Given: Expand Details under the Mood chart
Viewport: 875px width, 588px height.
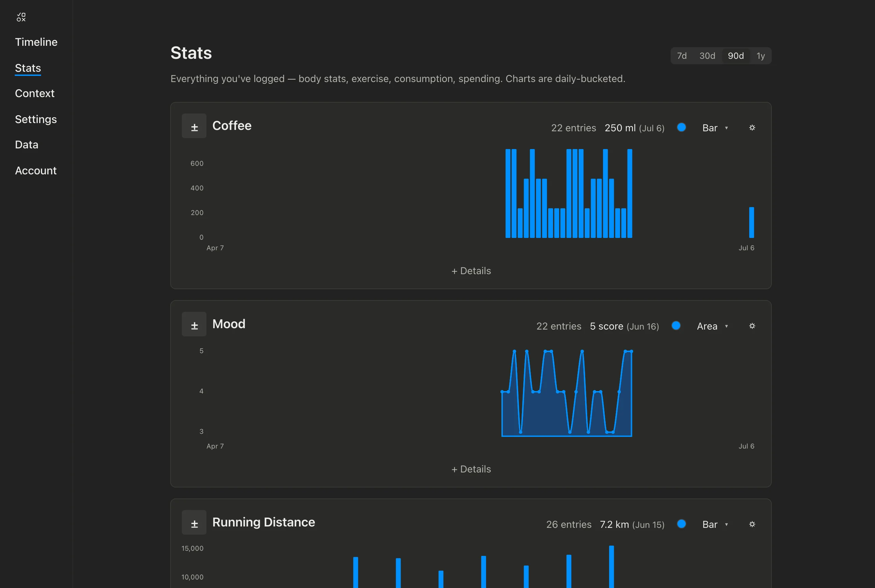Looking at the screenshot, I should point(471,469).
